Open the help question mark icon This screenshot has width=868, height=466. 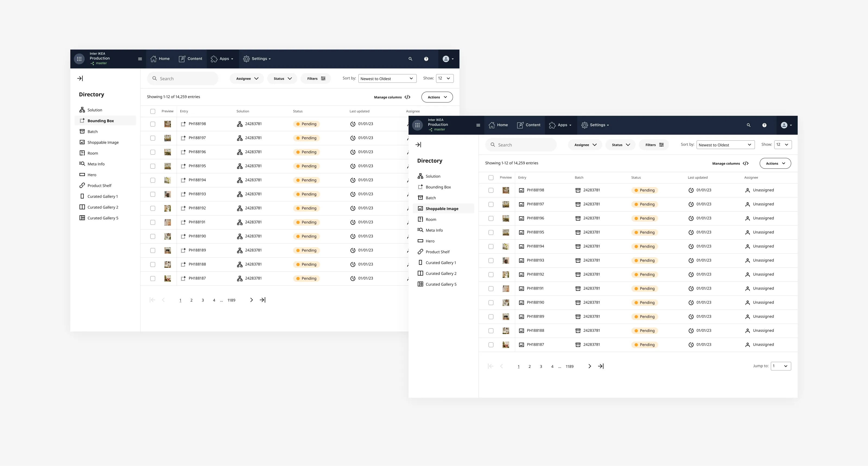coord(765,125)
